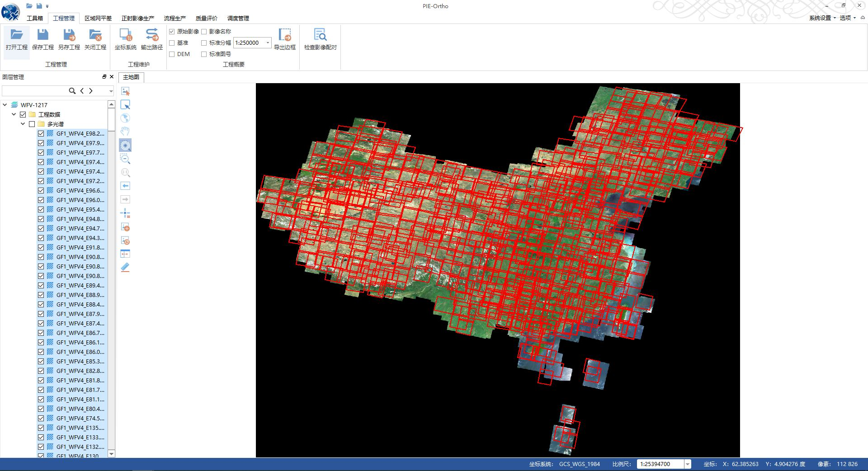
Task: Save the project using 保存工程
Action: (43, 40)
